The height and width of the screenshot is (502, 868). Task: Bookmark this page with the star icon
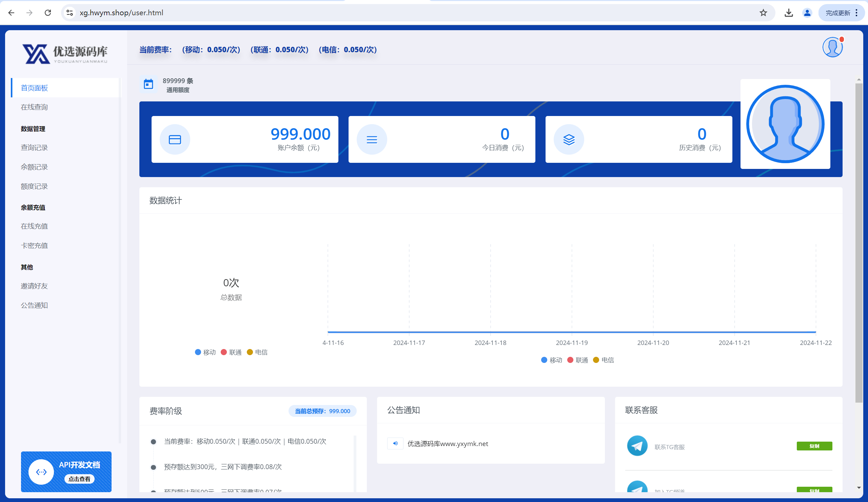763,13
